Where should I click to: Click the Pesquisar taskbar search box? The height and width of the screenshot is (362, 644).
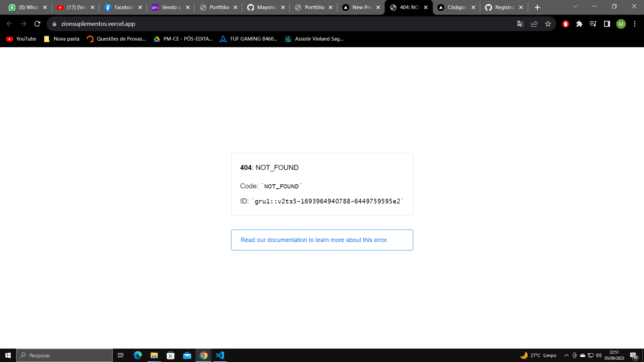[64, 355]
